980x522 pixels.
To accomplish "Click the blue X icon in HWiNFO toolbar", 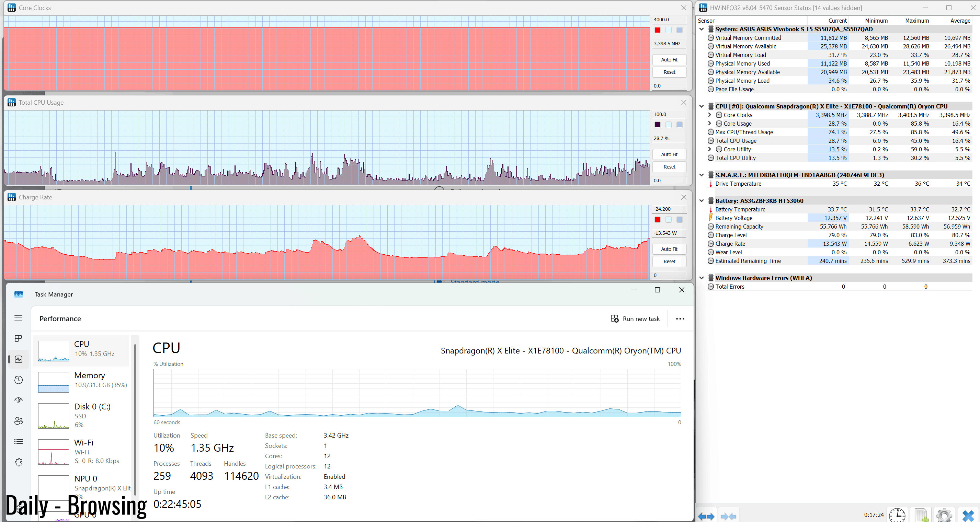I will coord(968,515).
